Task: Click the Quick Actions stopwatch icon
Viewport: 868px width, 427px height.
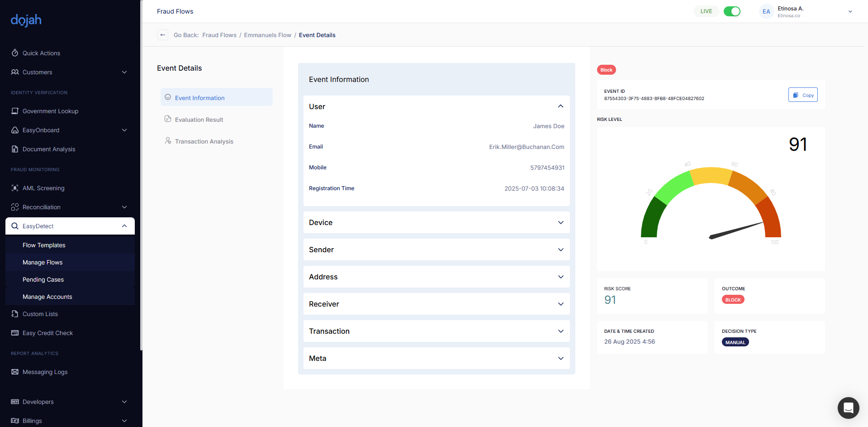Action: click(15, 53)
